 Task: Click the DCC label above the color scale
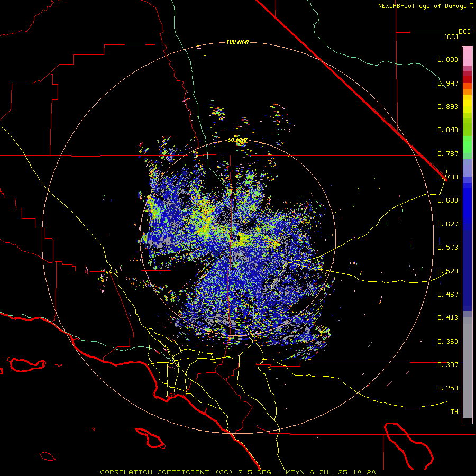coord(464,32)
